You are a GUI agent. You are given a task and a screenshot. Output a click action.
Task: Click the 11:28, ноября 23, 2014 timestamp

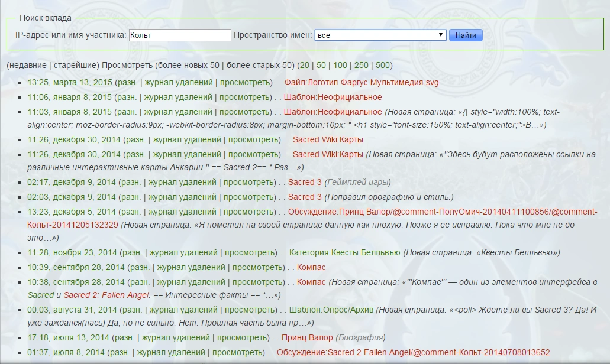tap(72, 252)
